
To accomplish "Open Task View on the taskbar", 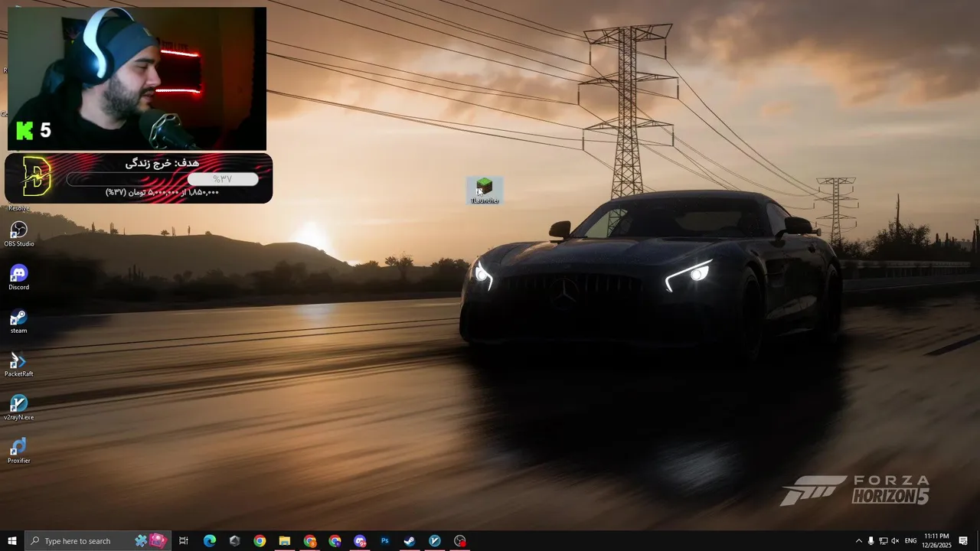I will 184,541.
